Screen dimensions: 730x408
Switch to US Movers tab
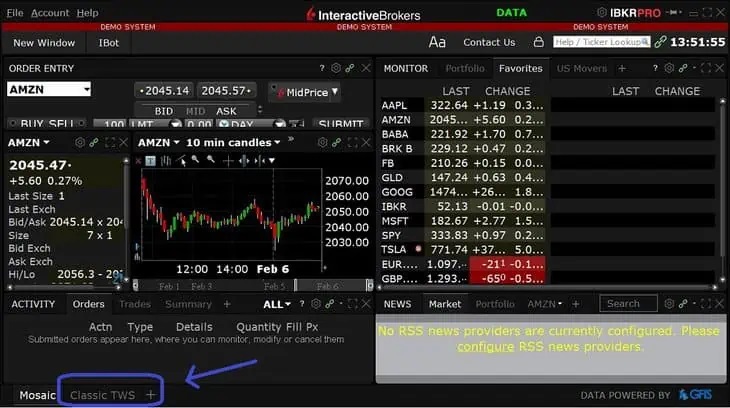click(x=581, y=68)
